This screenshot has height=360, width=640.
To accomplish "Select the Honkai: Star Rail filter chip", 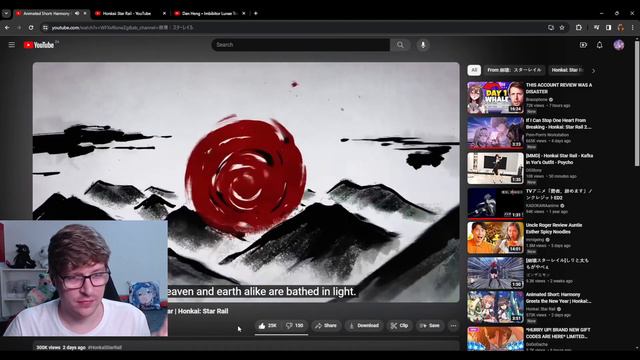I will coord(568,70).
